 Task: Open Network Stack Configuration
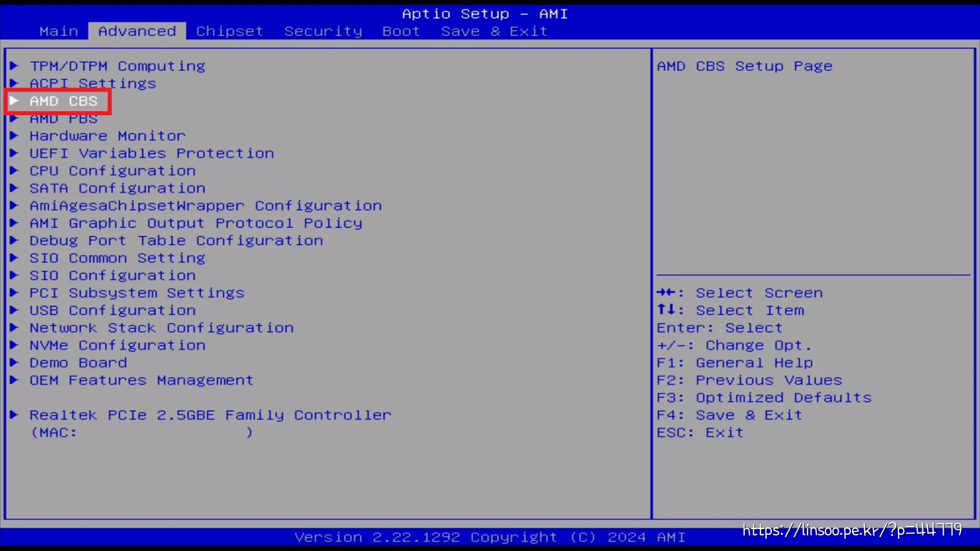tap(161, 328)
